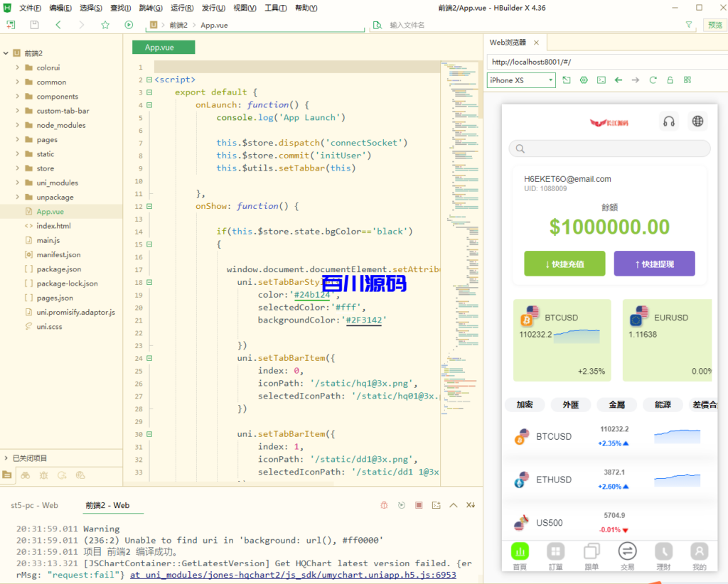Image resolution: width=728 pixels, height=584 pixels.
Task: Switch to the st5-pc - Web console tab
Action: pyautogui.click(x=34, y=505)
